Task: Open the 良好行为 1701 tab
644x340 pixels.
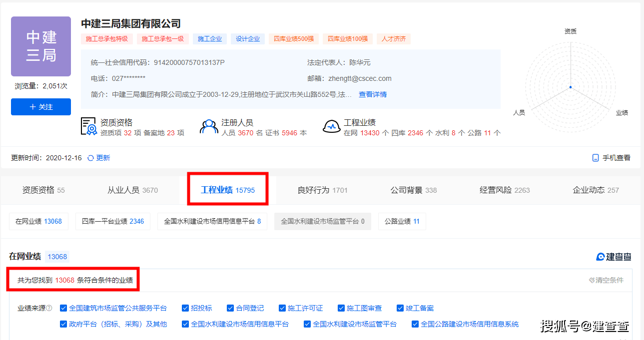Action: point(322,190)
